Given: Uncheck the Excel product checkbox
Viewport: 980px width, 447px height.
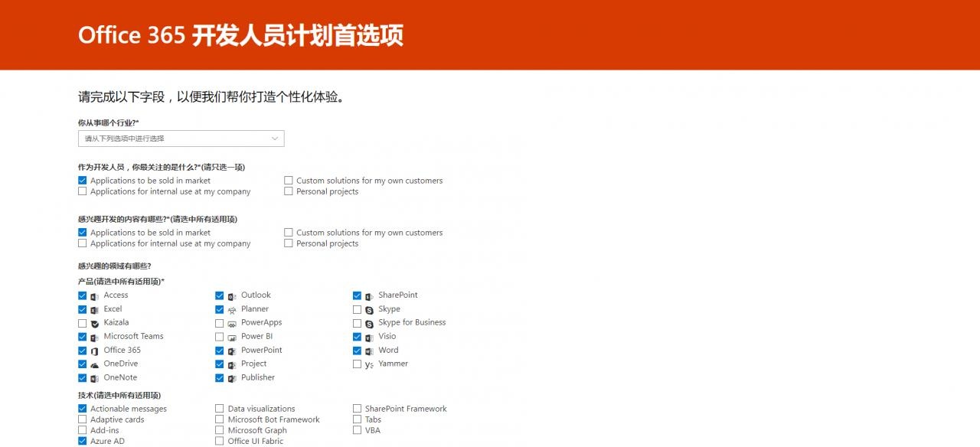Looking at the screenshot, I should (82, 309).
